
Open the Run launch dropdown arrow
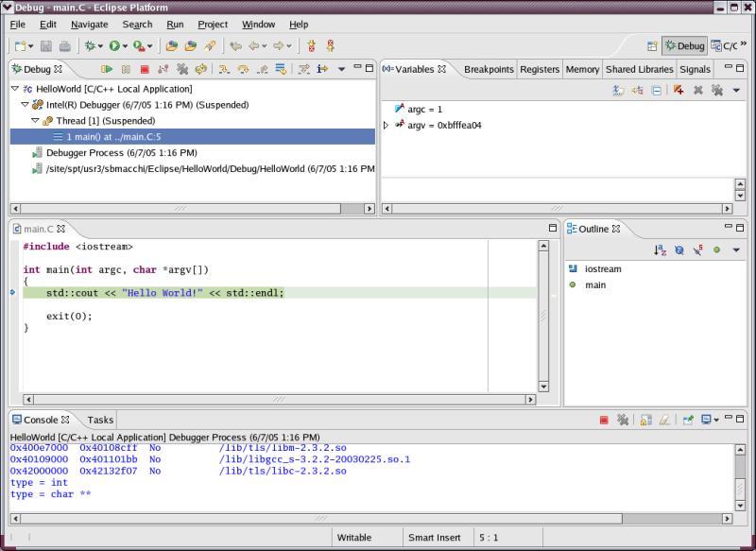[125, 46]
